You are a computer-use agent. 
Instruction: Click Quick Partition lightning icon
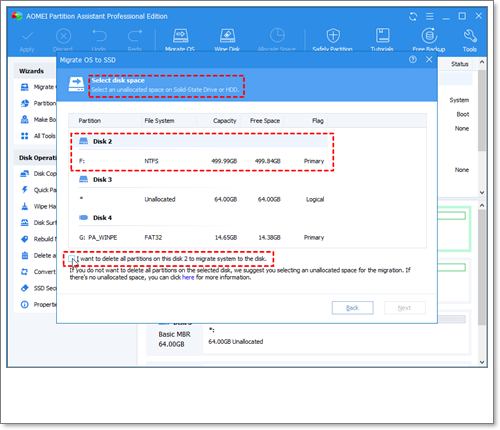tap(25, 190)
